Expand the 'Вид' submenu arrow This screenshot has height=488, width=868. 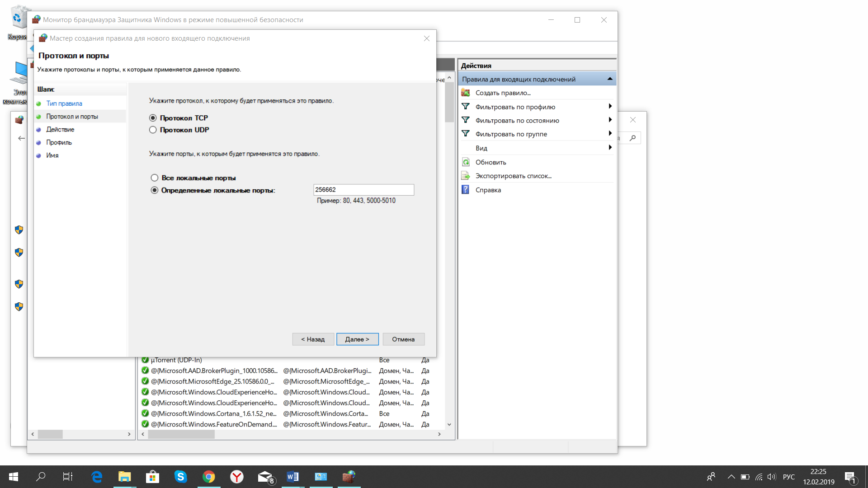(610, 147)
